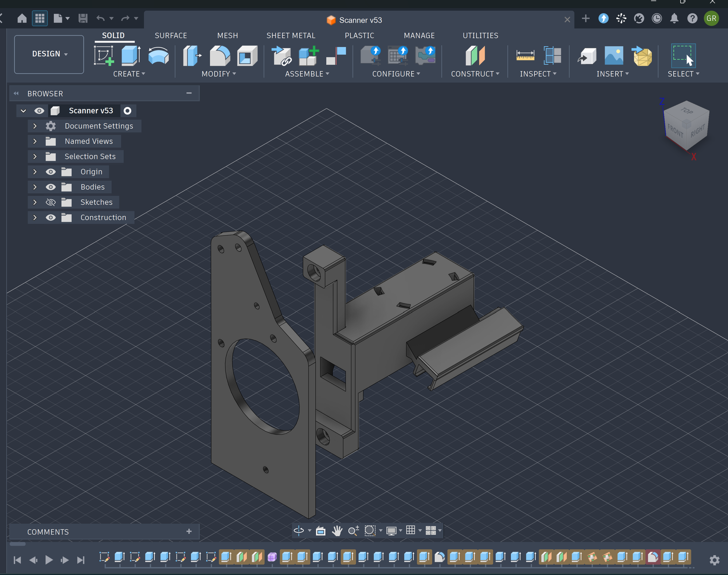The width and height of the screenshot is (728, 575).
Task: Activate the Select window tool
Action: pyautogui.click(x=683, y=56)
